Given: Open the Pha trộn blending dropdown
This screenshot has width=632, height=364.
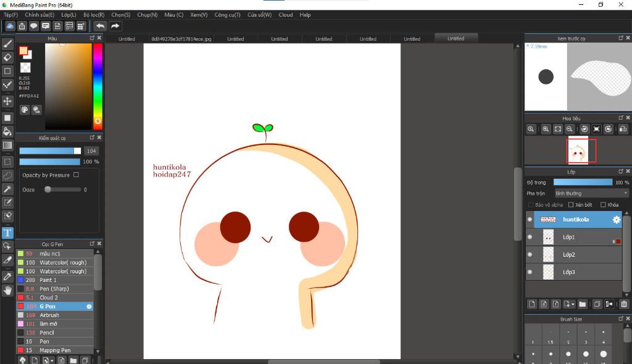Looking at the screenshot, I should coord(591,193).
